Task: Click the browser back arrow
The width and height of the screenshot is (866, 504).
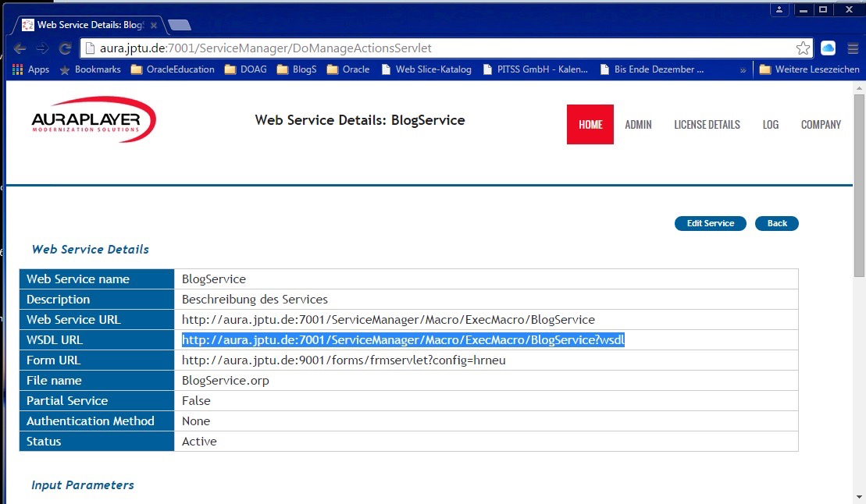Action: [20, 48]
